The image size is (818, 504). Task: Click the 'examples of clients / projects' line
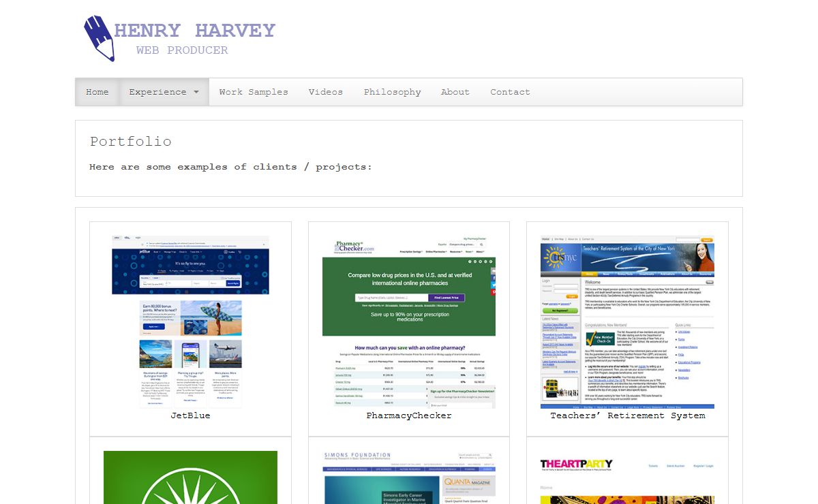(231, 167)
